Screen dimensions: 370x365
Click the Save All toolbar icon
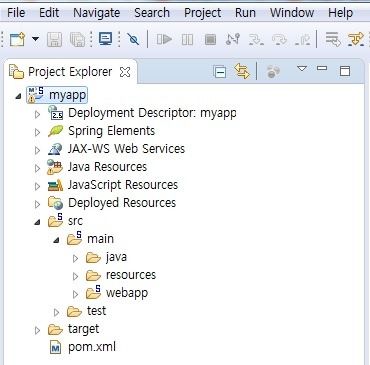[77, 40]
